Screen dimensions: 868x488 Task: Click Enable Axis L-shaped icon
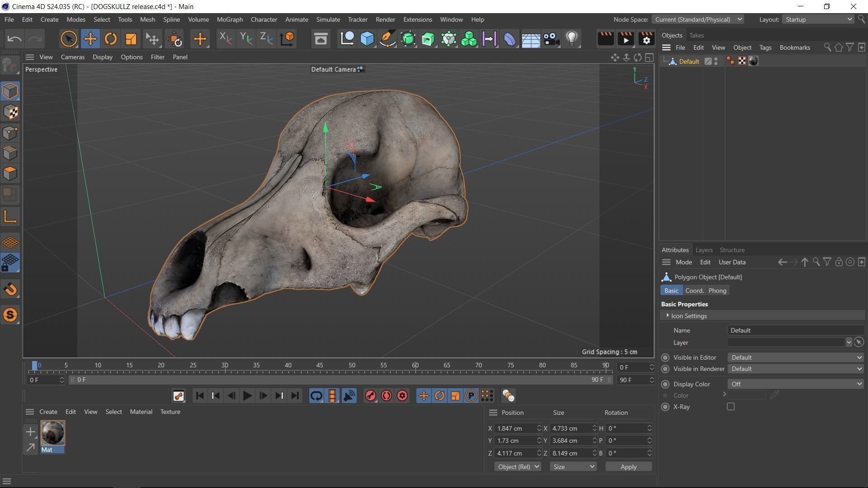coord(10,217)
